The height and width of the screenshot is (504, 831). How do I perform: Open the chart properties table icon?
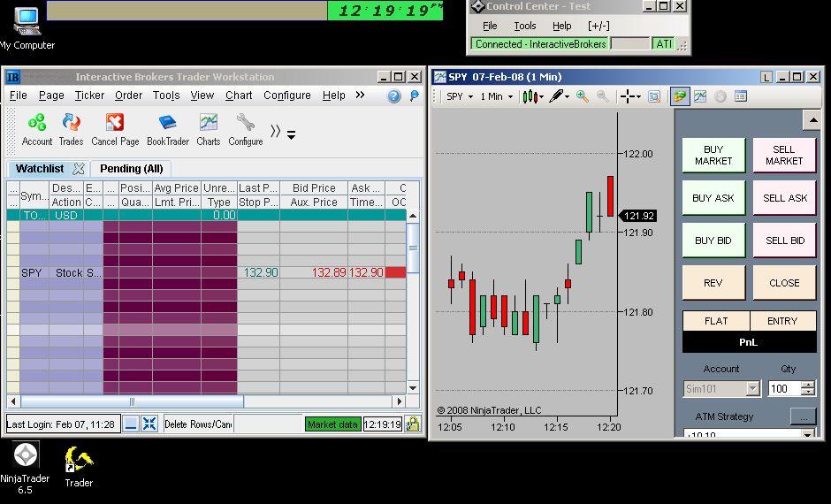[x=740, y=96]
